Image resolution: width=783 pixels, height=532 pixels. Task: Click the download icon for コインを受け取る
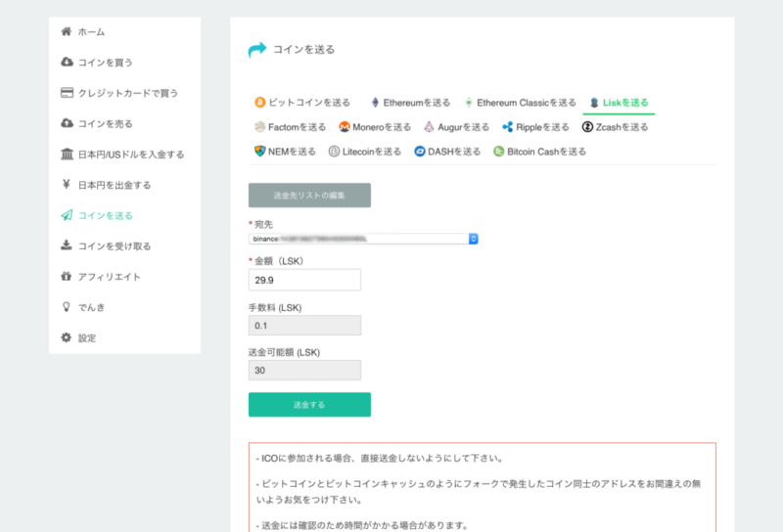pos(67,245)
